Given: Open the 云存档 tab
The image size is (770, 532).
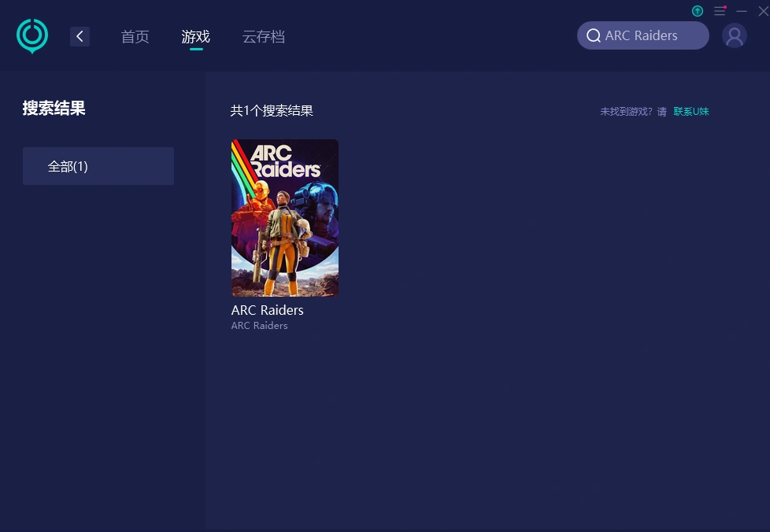Looking at the screenshot, I should 264,37.
